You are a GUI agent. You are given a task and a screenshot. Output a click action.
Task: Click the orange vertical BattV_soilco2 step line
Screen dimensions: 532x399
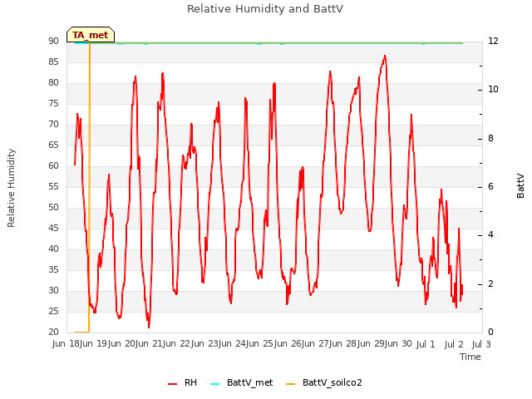(89, 186)
